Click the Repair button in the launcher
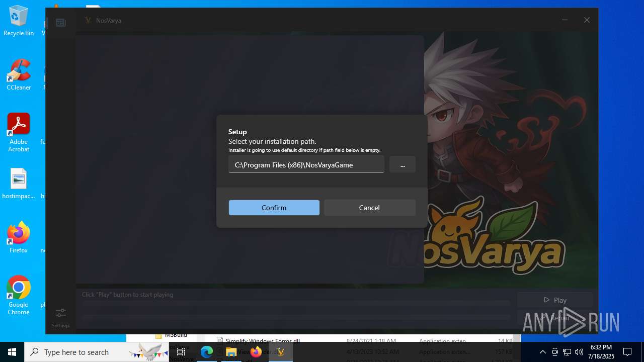 coord(555,317)
